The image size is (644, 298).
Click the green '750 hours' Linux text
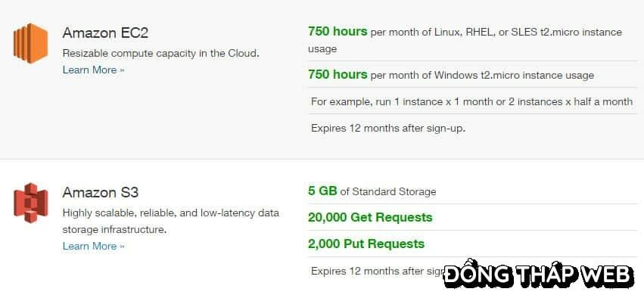coord(338,32)
